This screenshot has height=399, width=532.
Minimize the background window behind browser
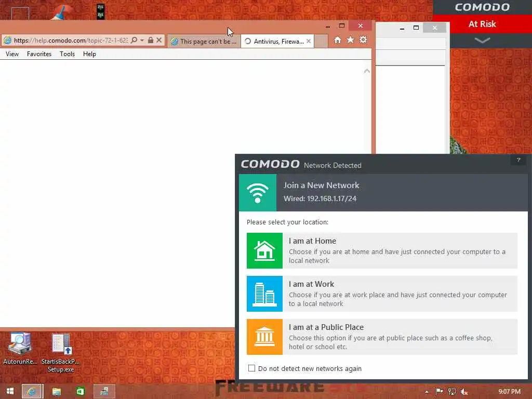[x=402, y=29]
